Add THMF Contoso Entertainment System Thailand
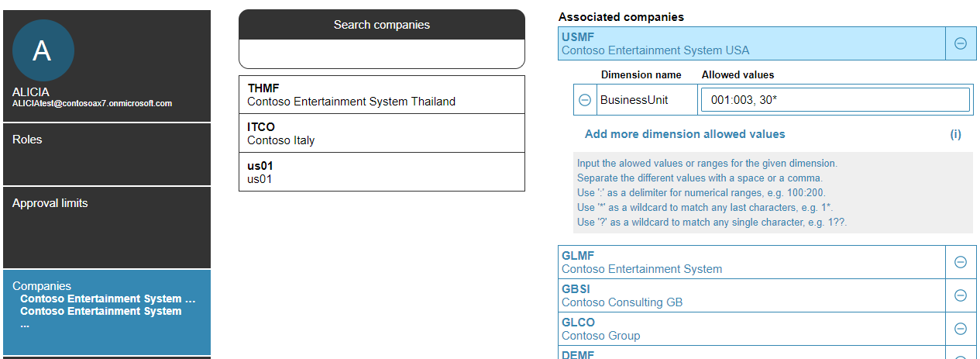980x359 pixels. pyautogui.click(x=382, y=95)
